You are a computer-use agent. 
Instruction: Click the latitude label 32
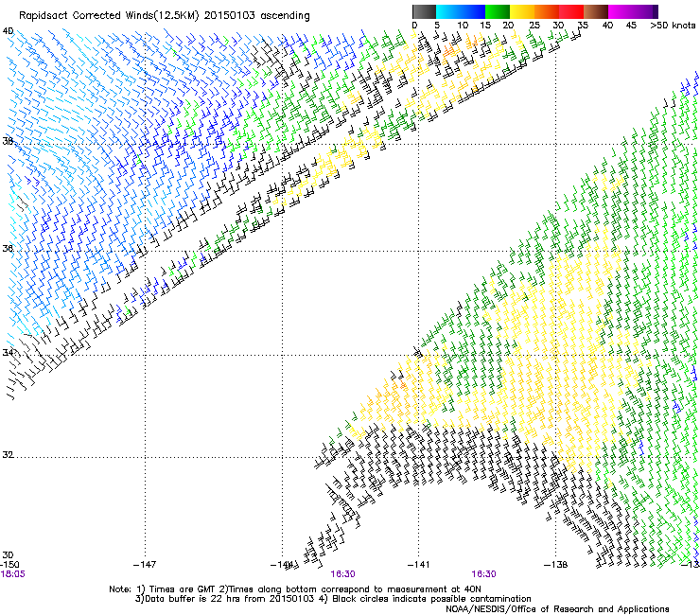click(x=8, y=455)
